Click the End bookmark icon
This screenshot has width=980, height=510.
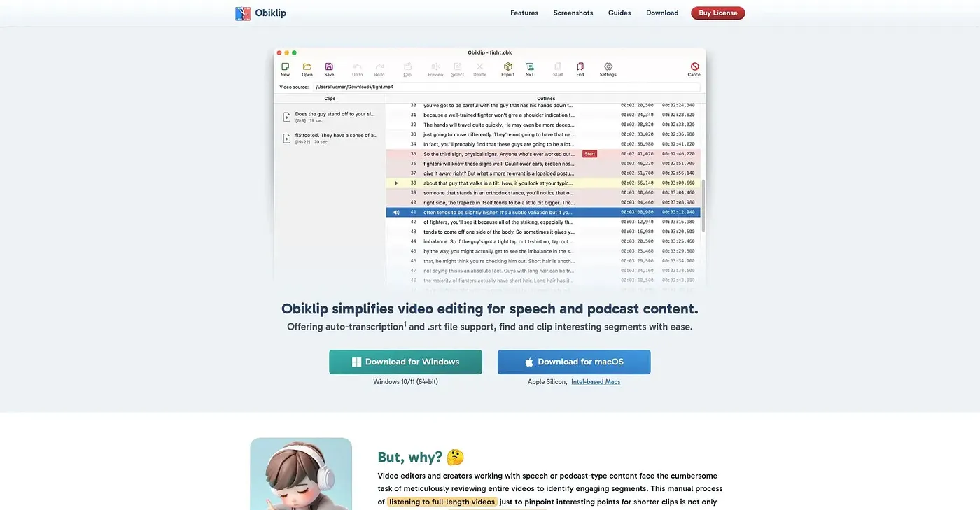[x=580, y=66]
